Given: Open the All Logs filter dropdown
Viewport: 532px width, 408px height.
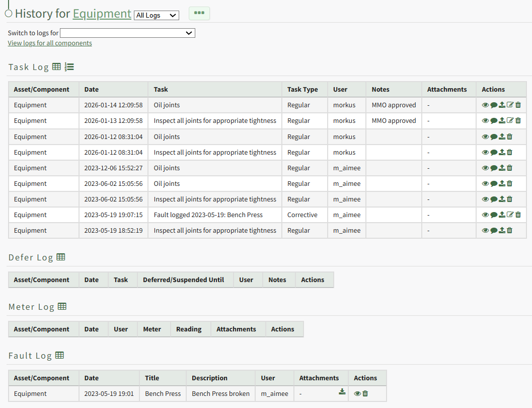Looking at the screenshot, I should tap(157, 15).
